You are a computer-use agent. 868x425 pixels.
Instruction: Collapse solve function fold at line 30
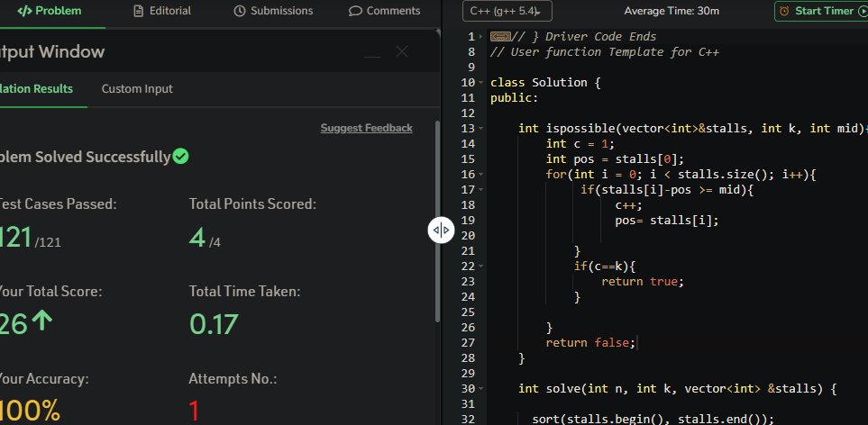click(x=480, y=389)
